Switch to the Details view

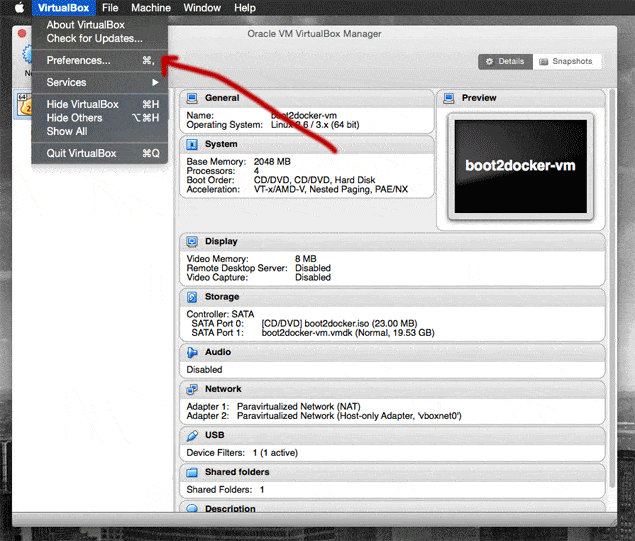coord(505,62)
